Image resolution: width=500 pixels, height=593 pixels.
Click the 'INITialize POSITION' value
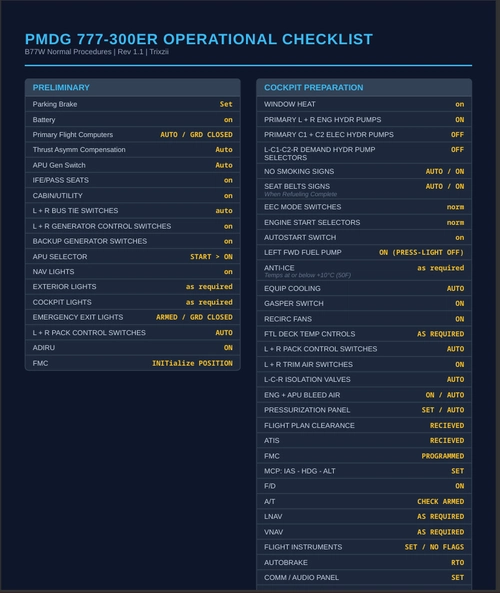(193, 363)
